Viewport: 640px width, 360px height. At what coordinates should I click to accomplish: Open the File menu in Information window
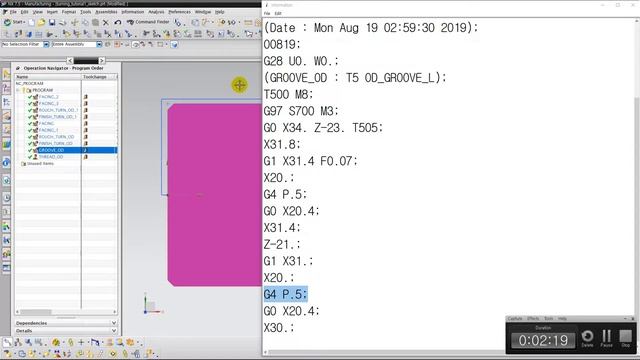click(x=267, y=13)
